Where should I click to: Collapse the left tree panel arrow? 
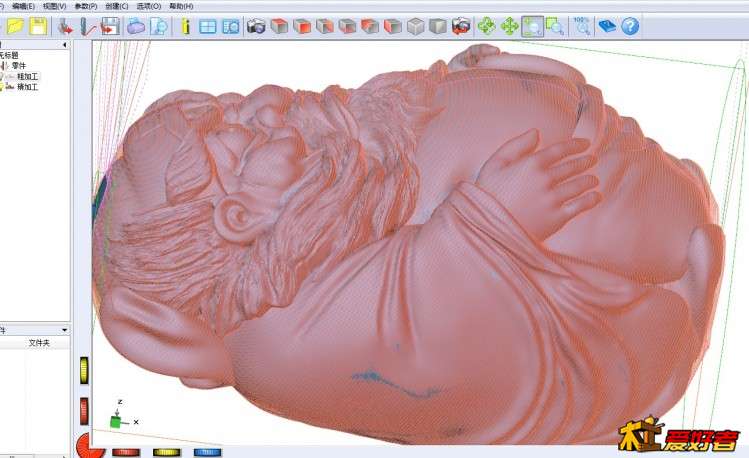tap(65, 45)
